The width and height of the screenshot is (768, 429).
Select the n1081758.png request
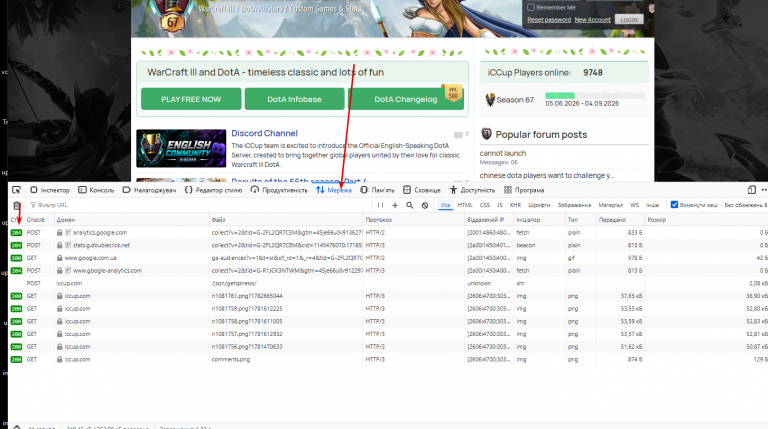click(x=388, y=322)
